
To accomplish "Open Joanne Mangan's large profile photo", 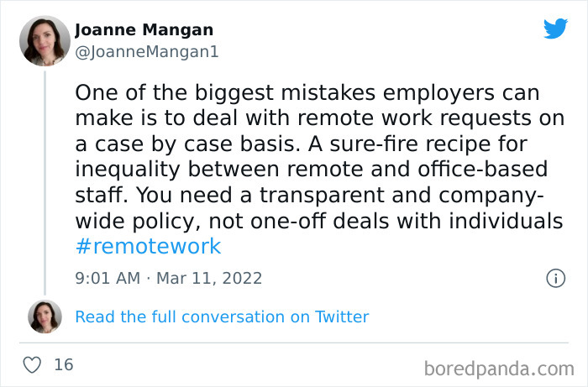I will click(x=45, y=40).
